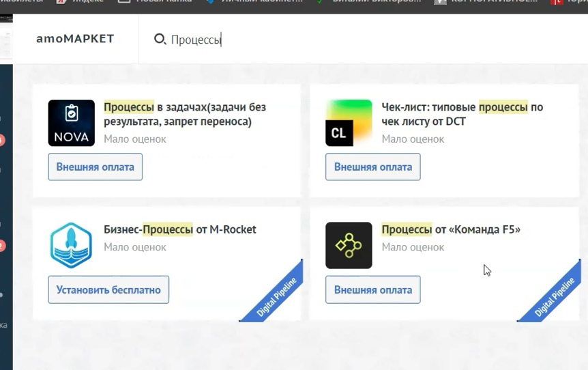Click «Внешняя оплата» on the NOVA card

pyautogui.click(x=95, y=167)
